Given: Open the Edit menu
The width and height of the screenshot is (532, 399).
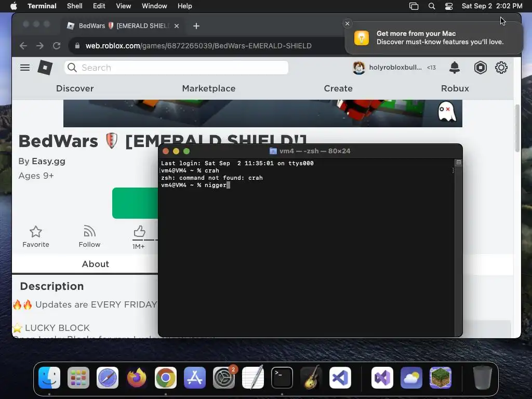Looking at the screenshot, I should [99, 6].
